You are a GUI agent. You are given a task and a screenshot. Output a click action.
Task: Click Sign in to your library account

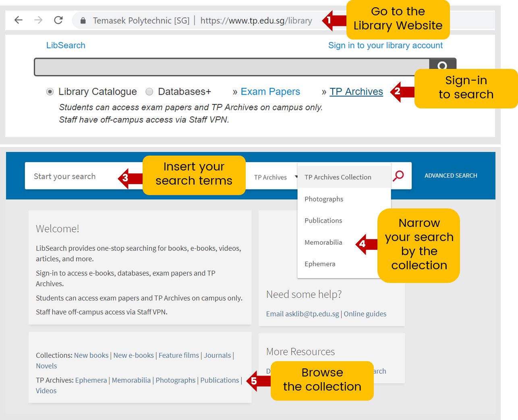[385, 45]
